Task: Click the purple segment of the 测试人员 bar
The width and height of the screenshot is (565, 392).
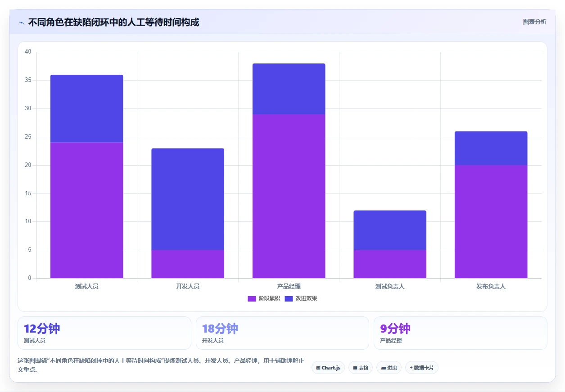Action: click(86, 210)
